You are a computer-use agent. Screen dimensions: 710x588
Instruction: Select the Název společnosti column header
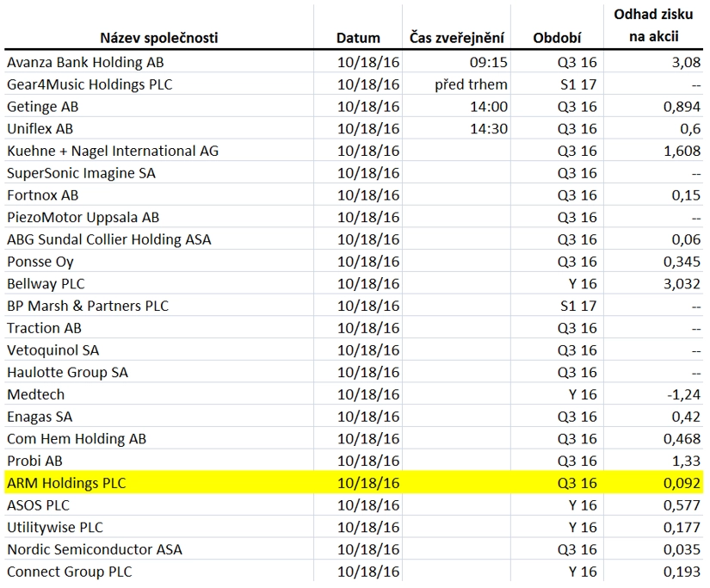pos(159,38)
